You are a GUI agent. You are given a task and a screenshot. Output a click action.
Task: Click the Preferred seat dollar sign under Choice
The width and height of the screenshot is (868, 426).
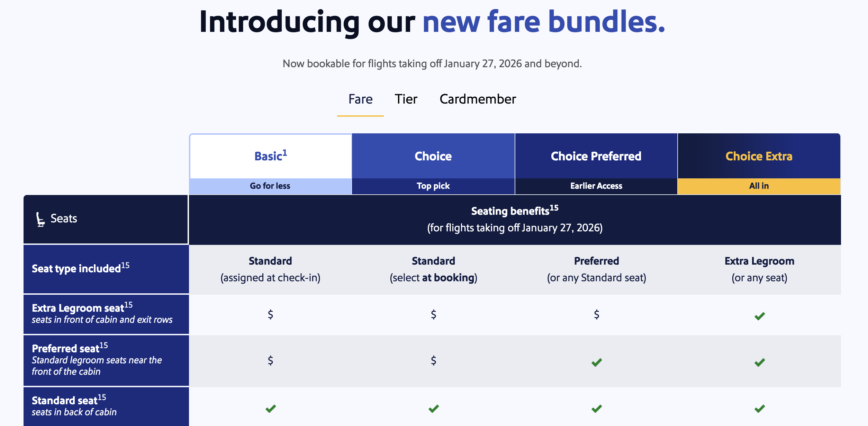click(433, 361)
